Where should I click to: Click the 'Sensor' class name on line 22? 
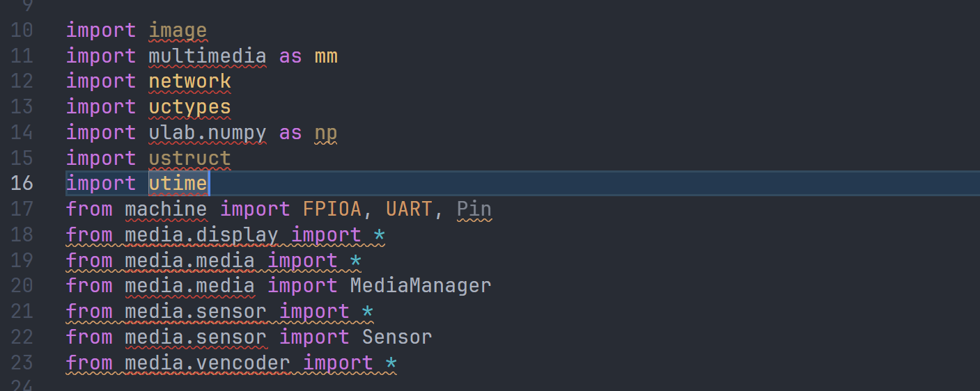coord(397,337)
